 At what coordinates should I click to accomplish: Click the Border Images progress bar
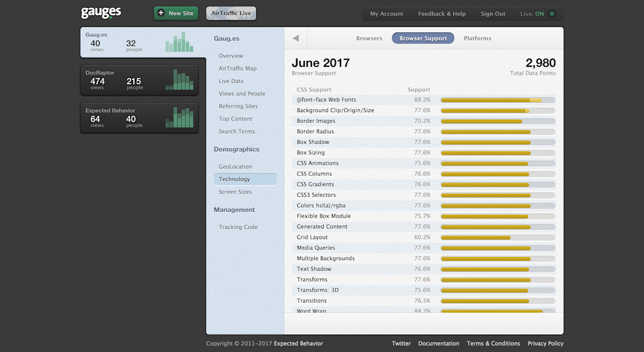point(498,121)
